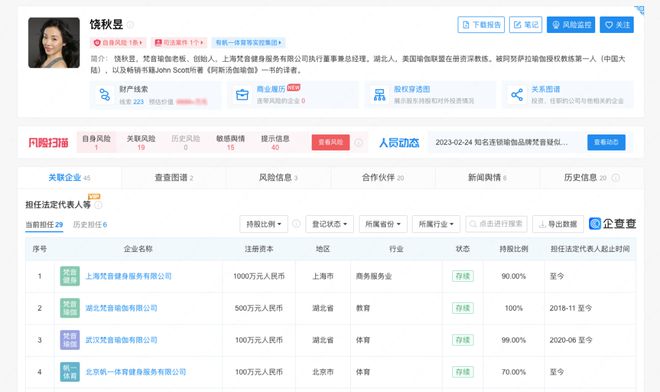660x392 pixels.
Task: Select 历史风险 0 in risk scan
Action: [x=186, y=142]
